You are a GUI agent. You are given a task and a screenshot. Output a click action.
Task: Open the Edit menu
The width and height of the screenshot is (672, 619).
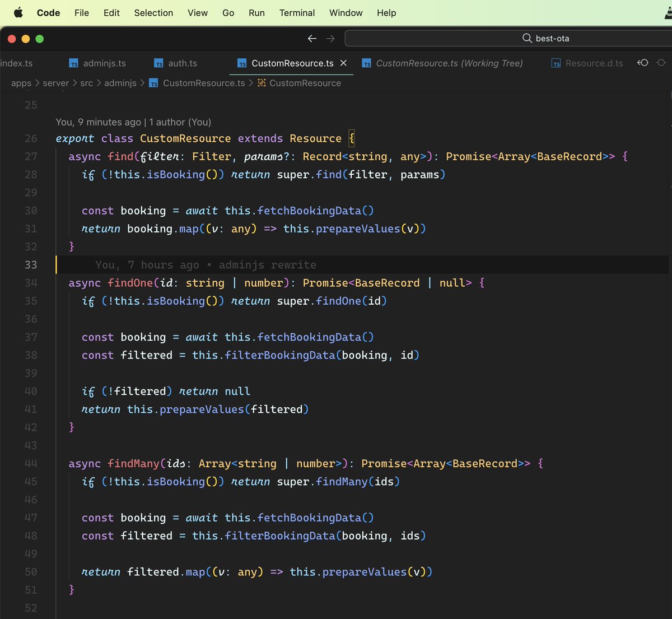[111, 13]
